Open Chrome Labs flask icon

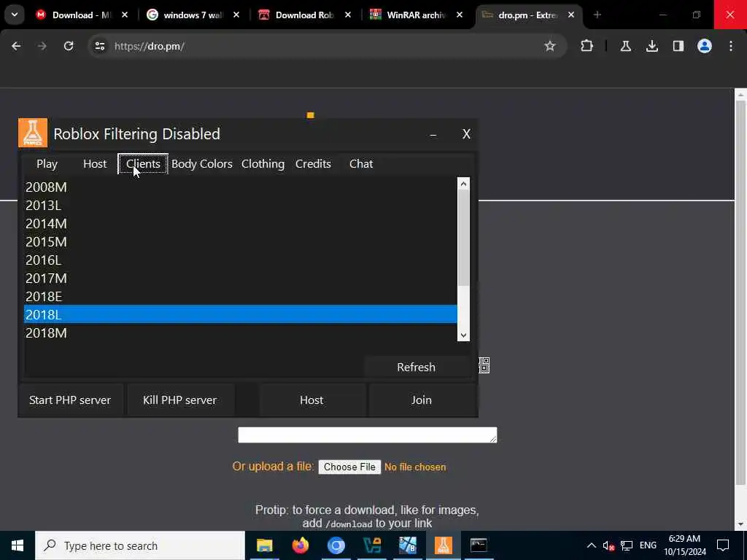[625, 46]
